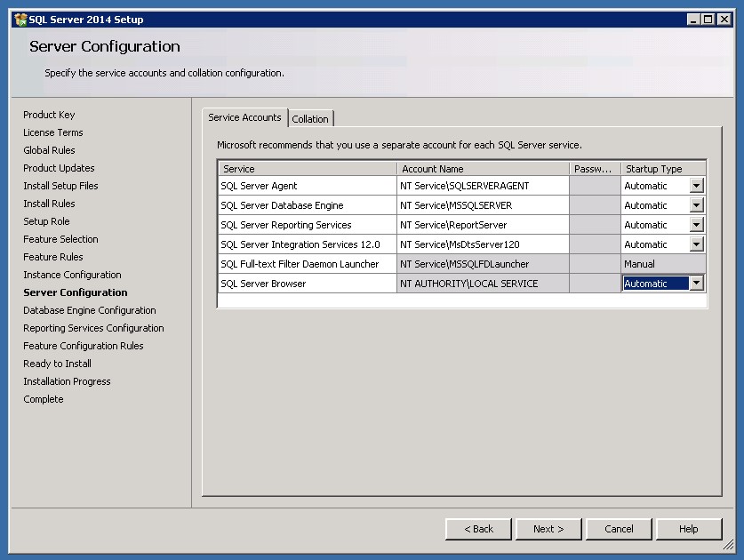Expand Startup Type for Integration Services 12.0

coord(696,244)
